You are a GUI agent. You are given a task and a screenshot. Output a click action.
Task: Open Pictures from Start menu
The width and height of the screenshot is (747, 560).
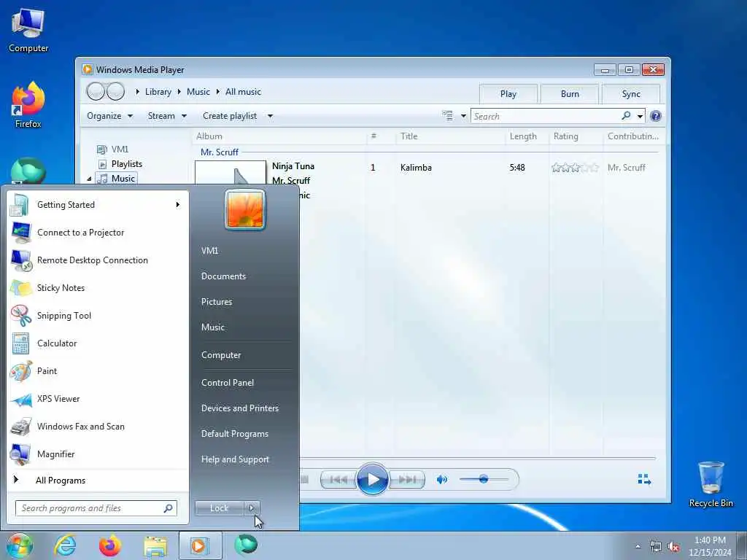[x=217, y=302]
